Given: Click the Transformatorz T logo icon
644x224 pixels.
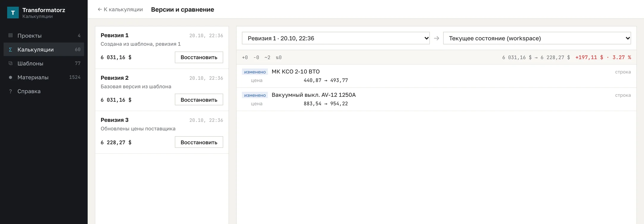Looking at the screenshot, I should (x=13, y=13).
